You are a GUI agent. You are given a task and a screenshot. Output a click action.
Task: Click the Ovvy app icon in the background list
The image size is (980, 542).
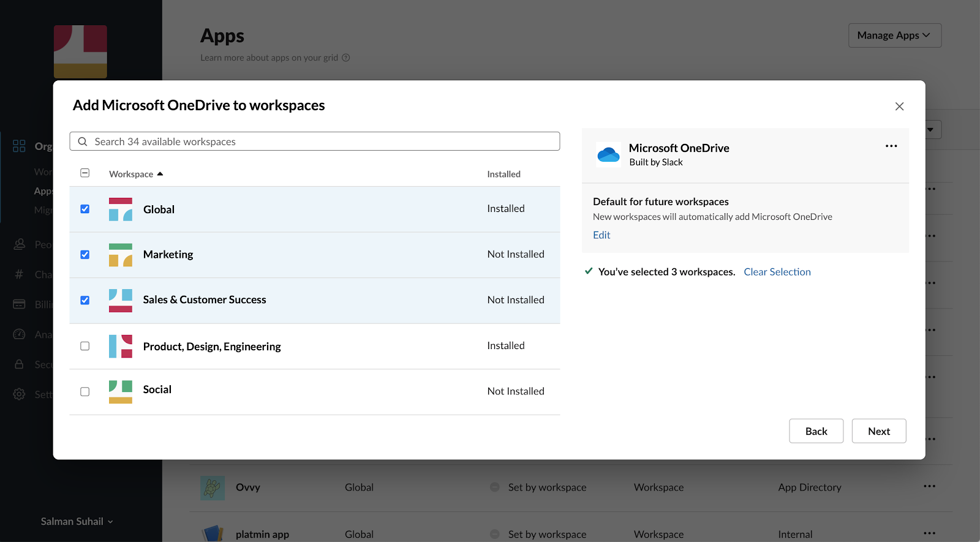point(213,488)
